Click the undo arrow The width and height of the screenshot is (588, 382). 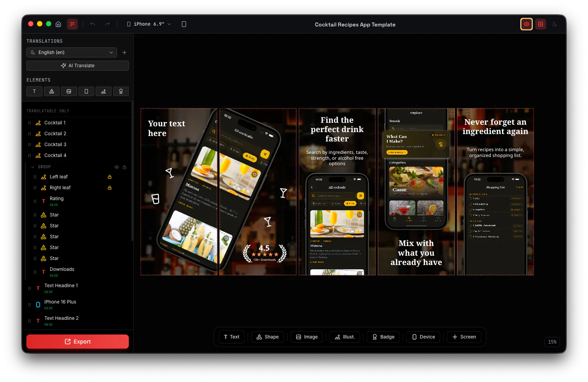(x=93, y=24)
